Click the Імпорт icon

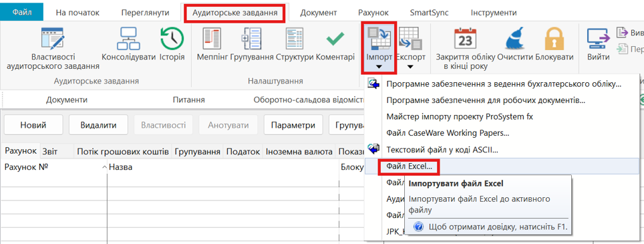379,38
